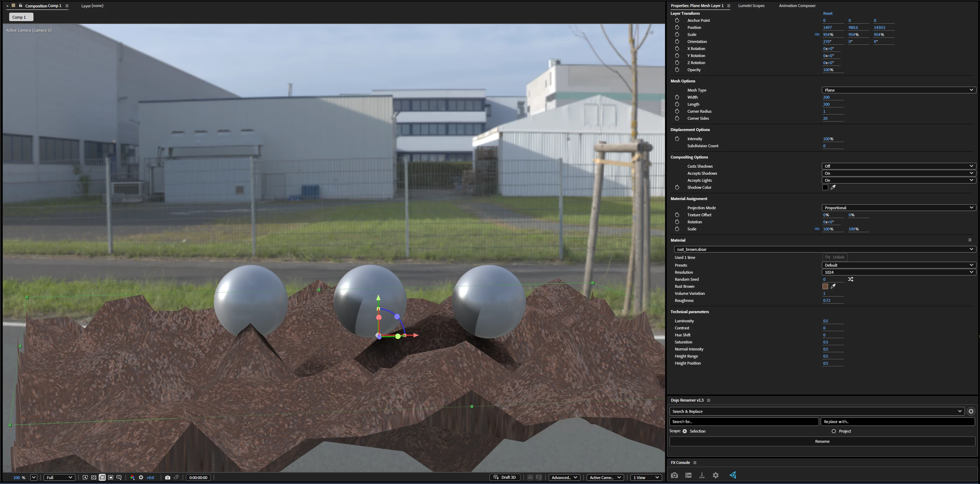Click the Shadow Color eyedropper
The image size is (980, 484).
[833, 187]
